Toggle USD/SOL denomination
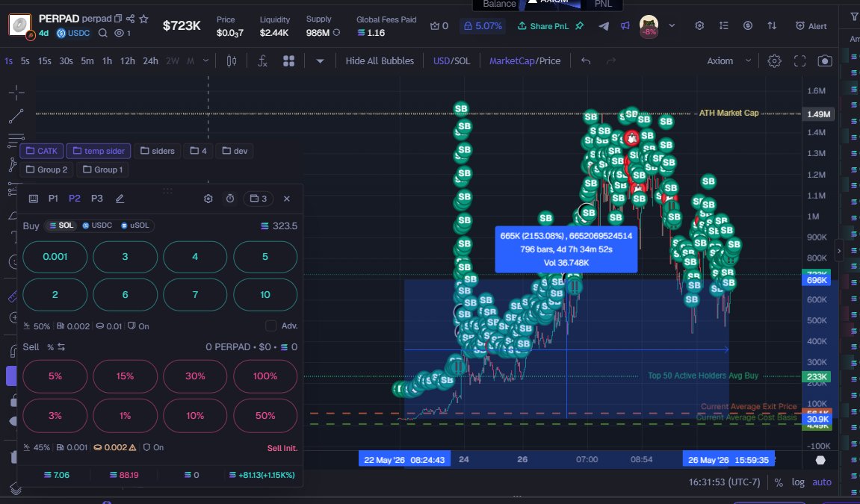The width and height of the screenshot is (860, 504). [x=451, y=60]
